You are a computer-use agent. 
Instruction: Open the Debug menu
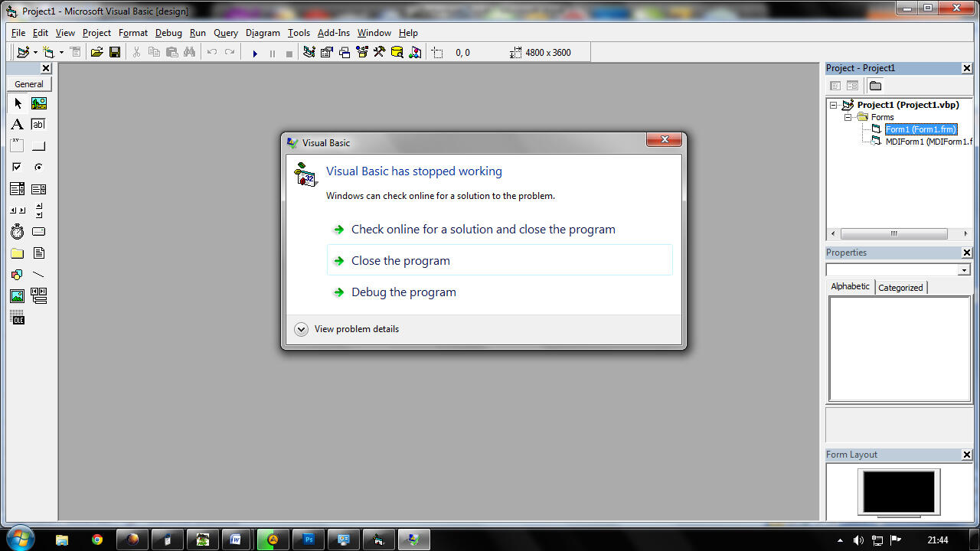(168, 33)
